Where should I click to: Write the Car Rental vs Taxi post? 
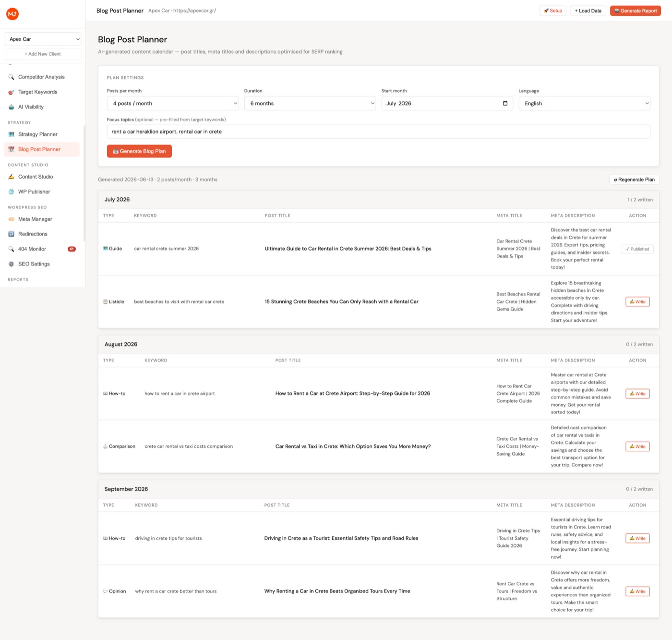tap(637, 447)
